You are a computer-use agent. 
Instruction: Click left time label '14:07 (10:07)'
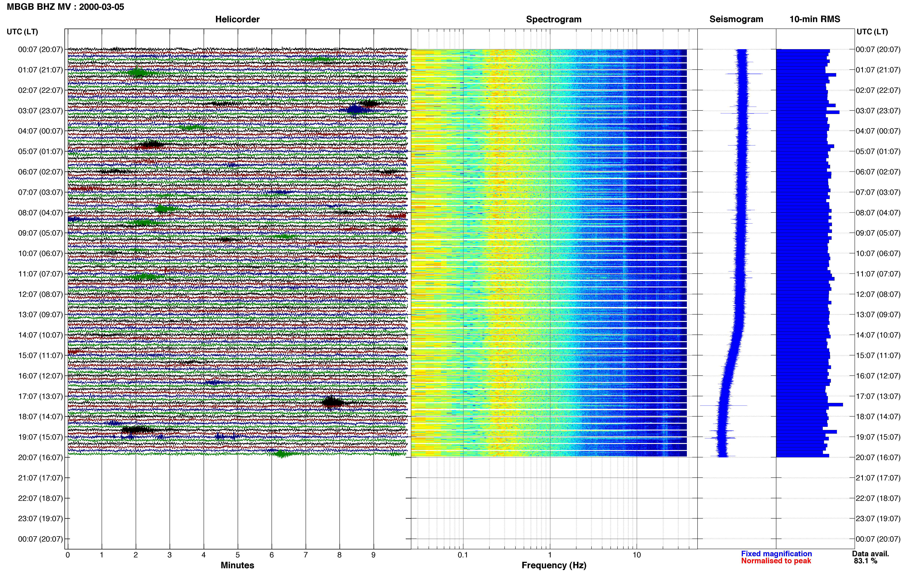pos(40,335)
